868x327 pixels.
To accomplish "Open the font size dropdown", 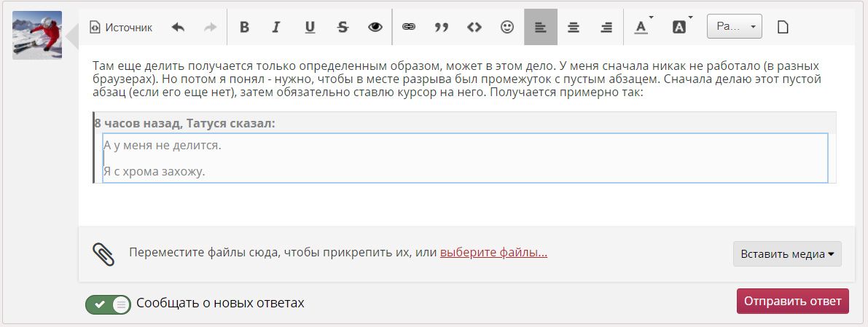I will click(x=734, y=27).
